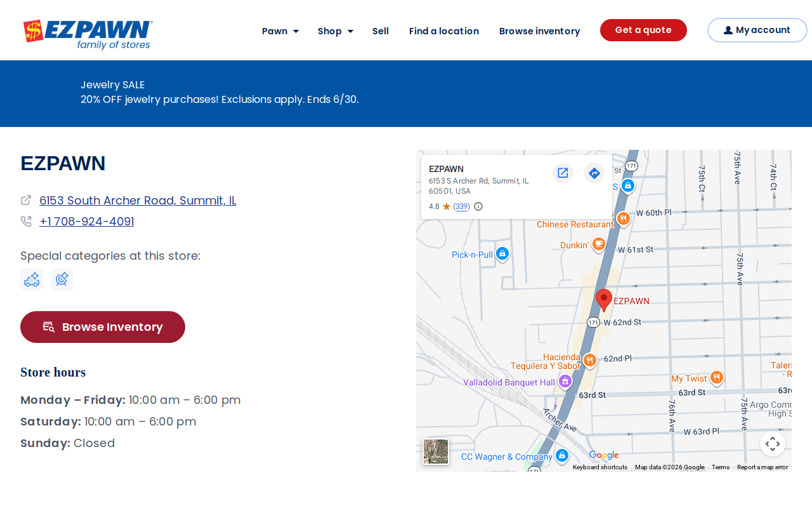Go to the Sell page
This screenshot has width=812, height=508.
point(381,31)
